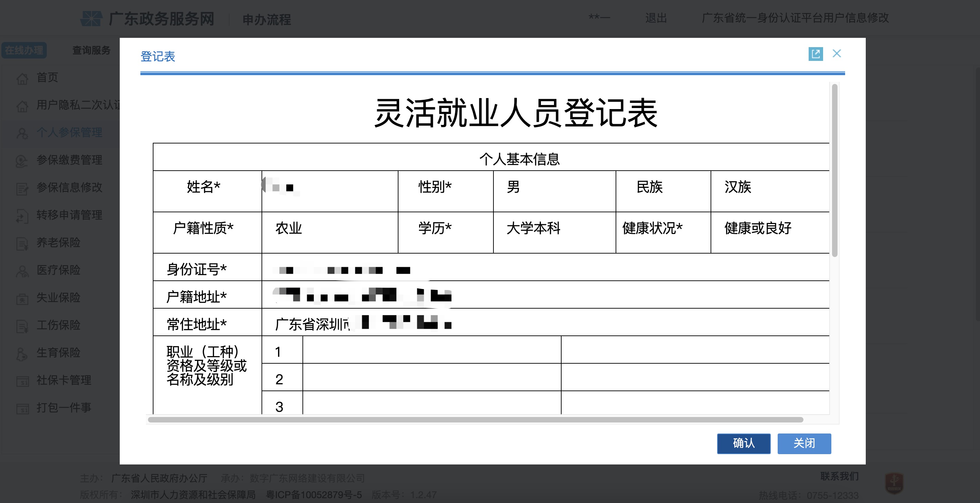Dismiss the 登记表 dialog with the X

click(x=837, y=54)
